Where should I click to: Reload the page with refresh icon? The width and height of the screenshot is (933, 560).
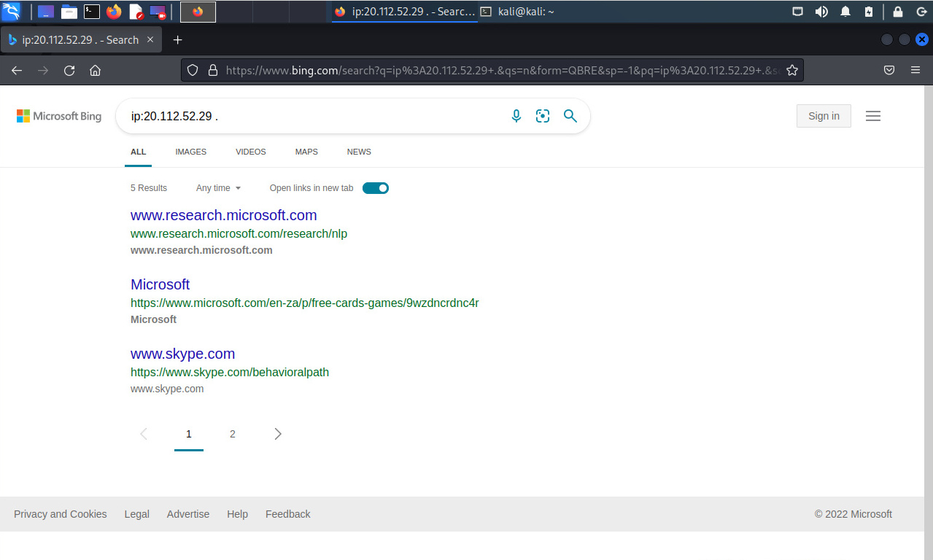(69, 71)
